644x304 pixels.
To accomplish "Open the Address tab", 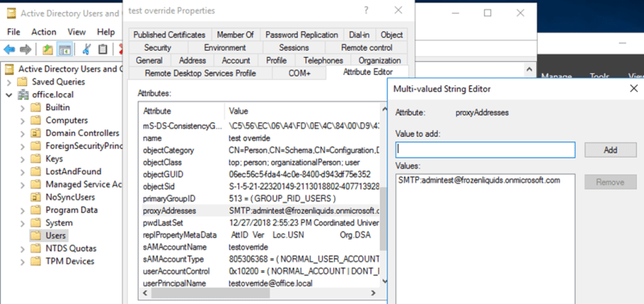I will click(192, 60).
